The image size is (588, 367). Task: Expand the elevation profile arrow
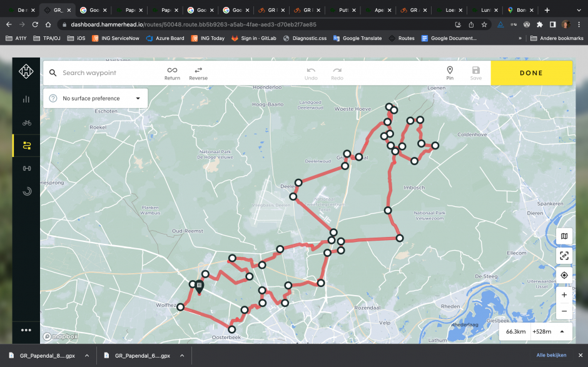(x=562, y=331)
